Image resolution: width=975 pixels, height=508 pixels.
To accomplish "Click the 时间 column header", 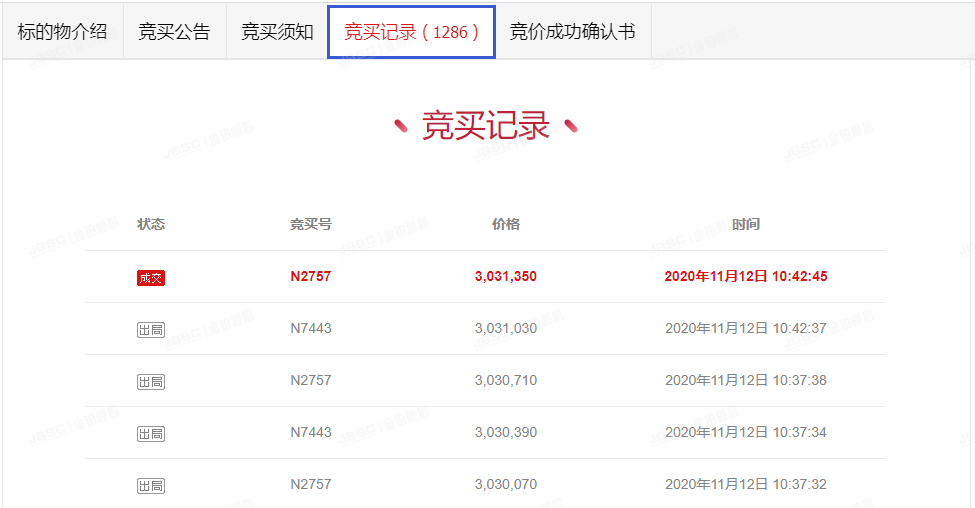I will 745,224.
